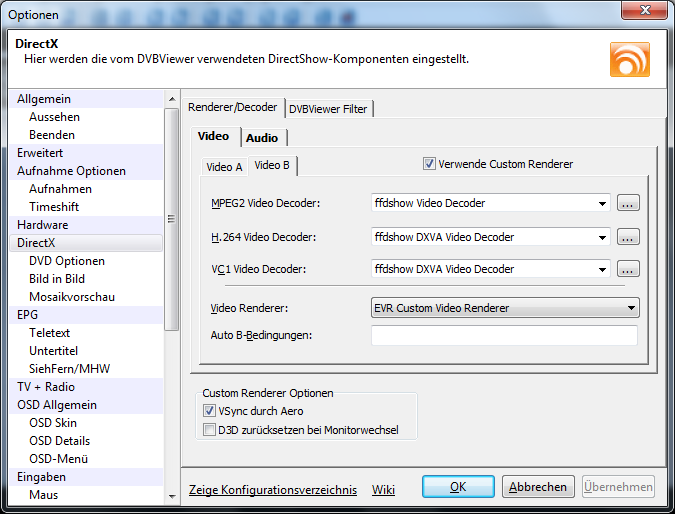This screenshot has height=514, width=675.
Task: Open the Video Renderer dropdown list
Action: coord(631,308)
